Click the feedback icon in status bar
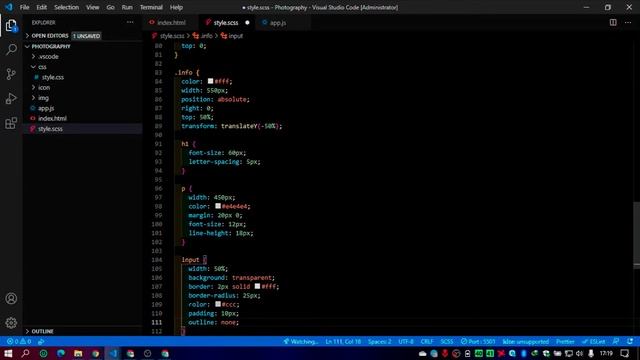The width and height of the screenshot is (640, 360). coord(616,342)
